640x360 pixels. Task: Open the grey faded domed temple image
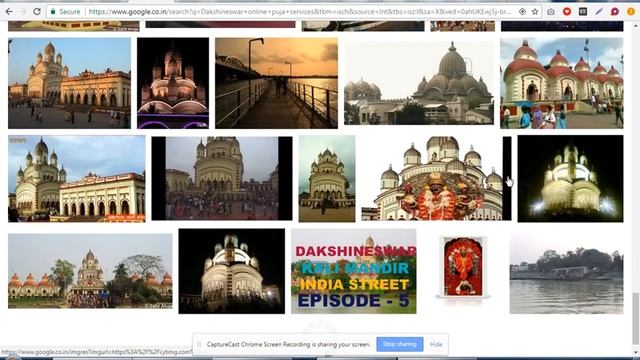(x=419, y=83)
